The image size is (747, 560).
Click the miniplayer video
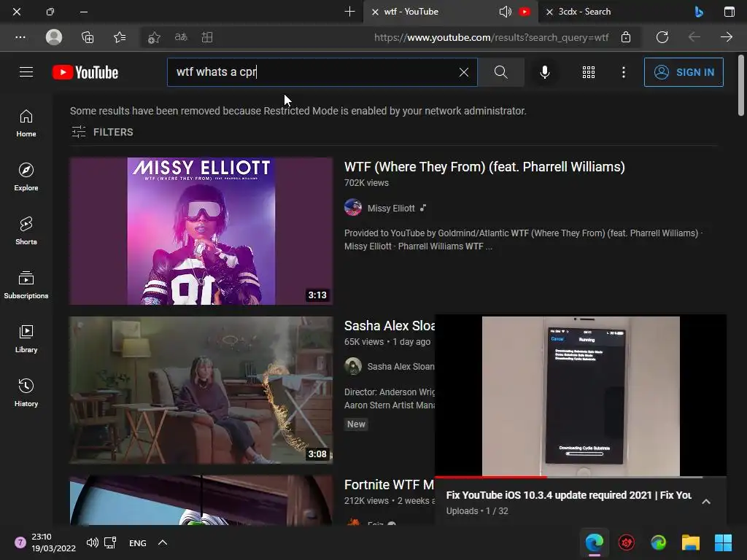pyautogui.click(x=581, y=396)
